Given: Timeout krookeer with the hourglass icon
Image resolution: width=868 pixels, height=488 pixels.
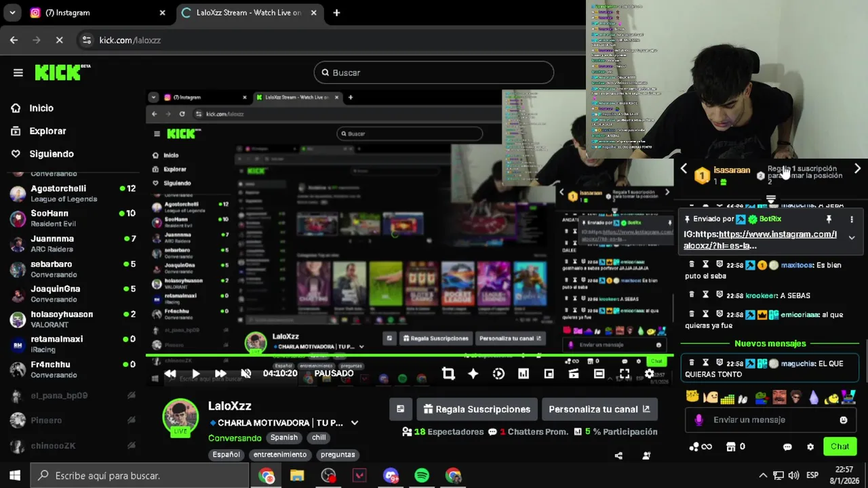Looking at the screenshot, I should pyautogui.click(x=705, y=296).
